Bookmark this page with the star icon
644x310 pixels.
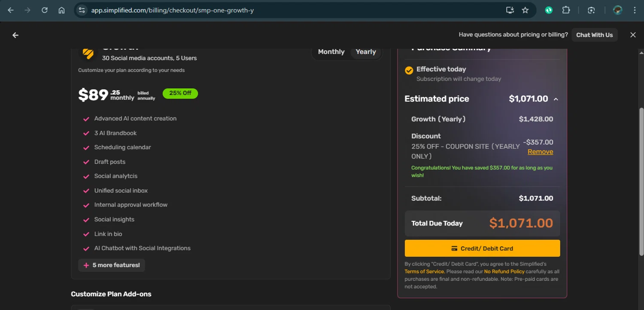pos(525,10)
